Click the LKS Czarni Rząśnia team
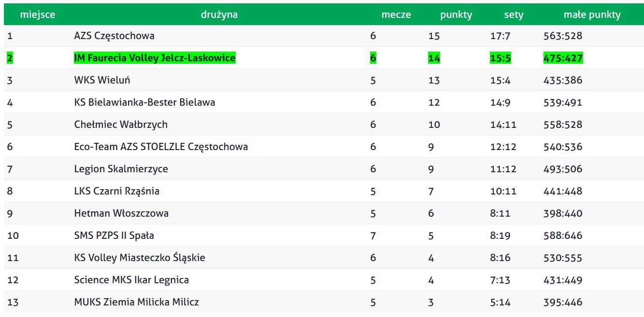 (x=116, y=191)
